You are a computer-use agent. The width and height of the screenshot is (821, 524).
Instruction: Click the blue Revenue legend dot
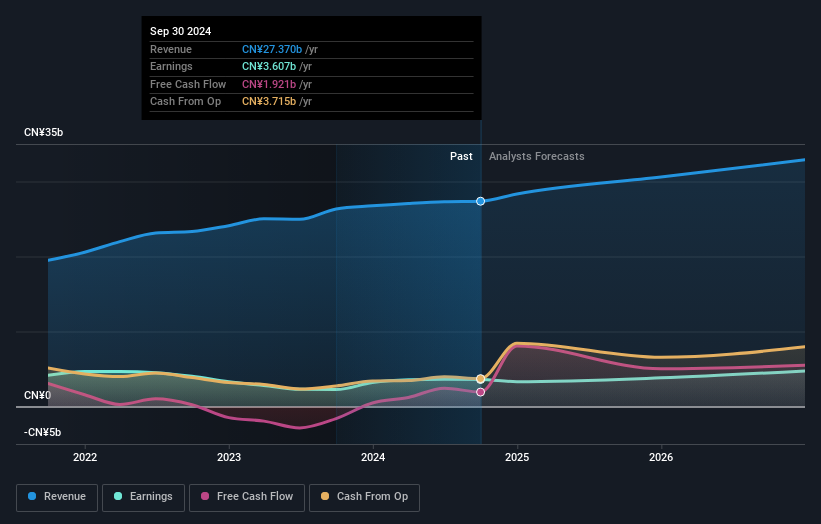(x=32, y=496)
